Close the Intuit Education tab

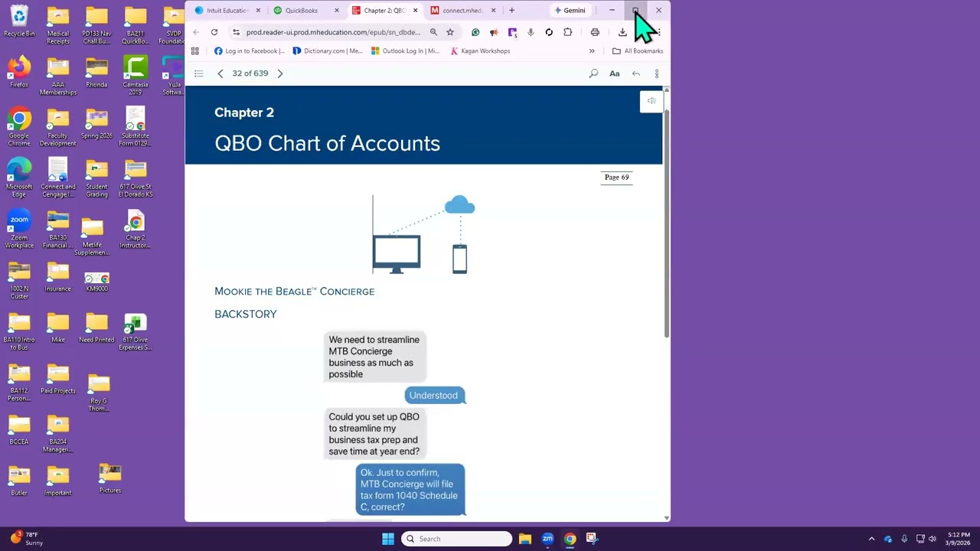click(258, 11)
